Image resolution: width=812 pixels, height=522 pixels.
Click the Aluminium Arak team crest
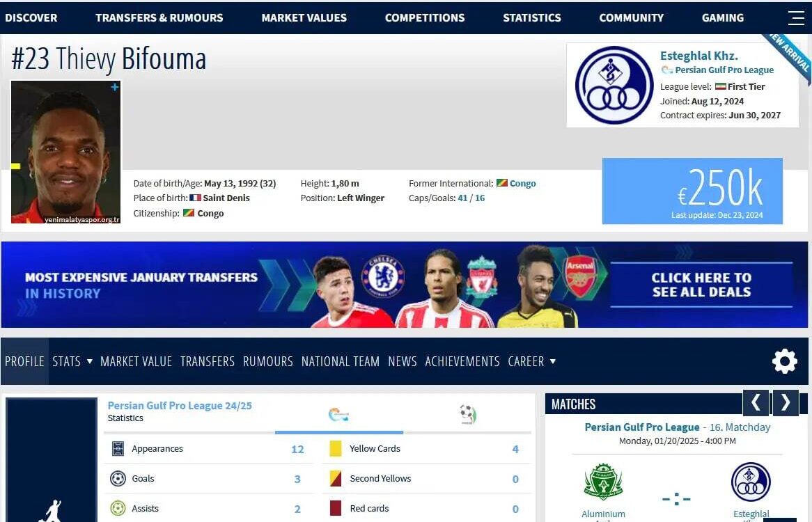[603, 482]
